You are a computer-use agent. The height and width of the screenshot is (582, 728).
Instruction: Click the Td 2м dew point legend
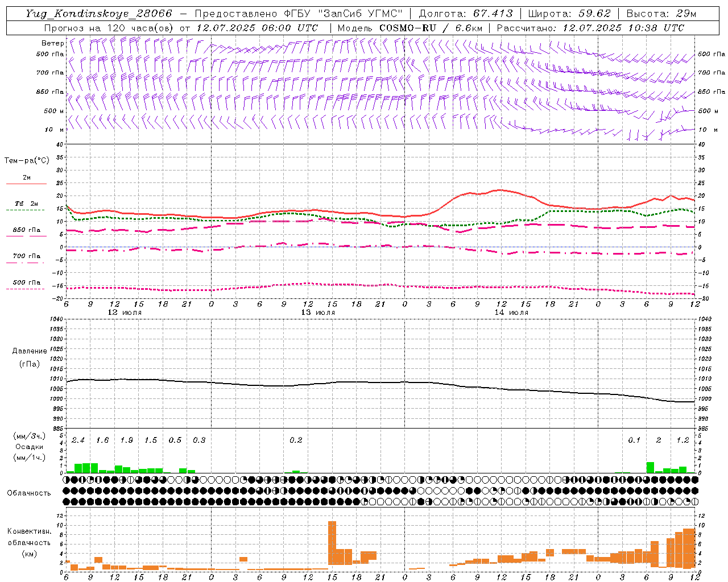[26, 203]
